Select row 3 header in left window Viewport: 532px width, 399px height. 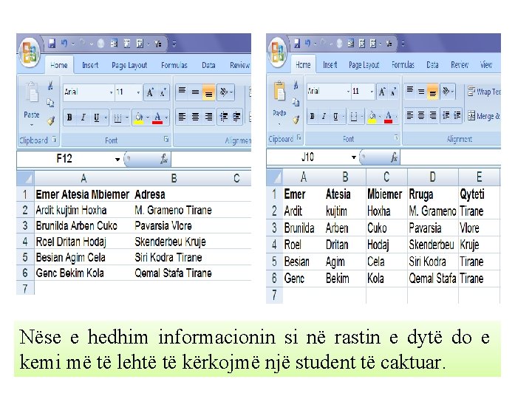[25, 225]
